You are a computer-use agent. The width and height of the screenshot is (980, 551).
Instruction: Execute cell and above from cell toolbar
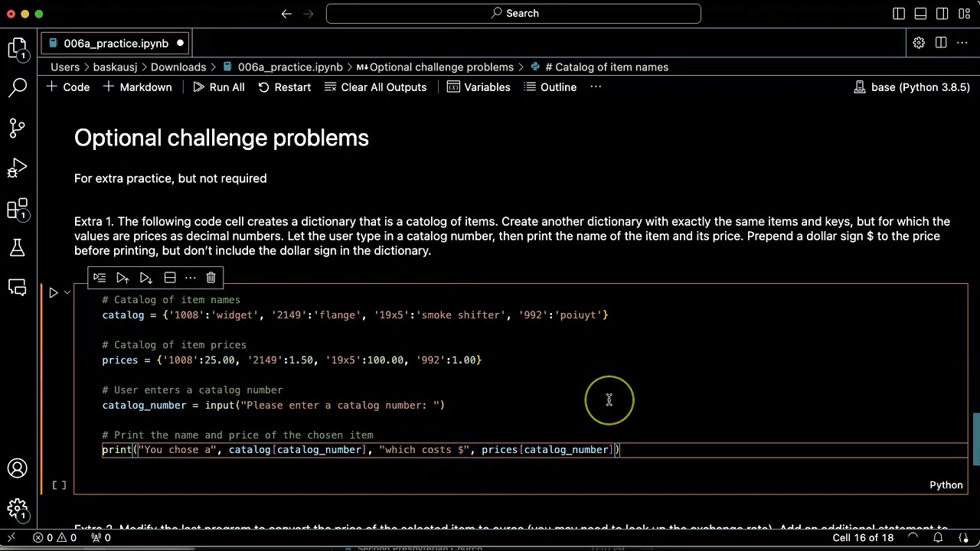click(x=122, y=278)
